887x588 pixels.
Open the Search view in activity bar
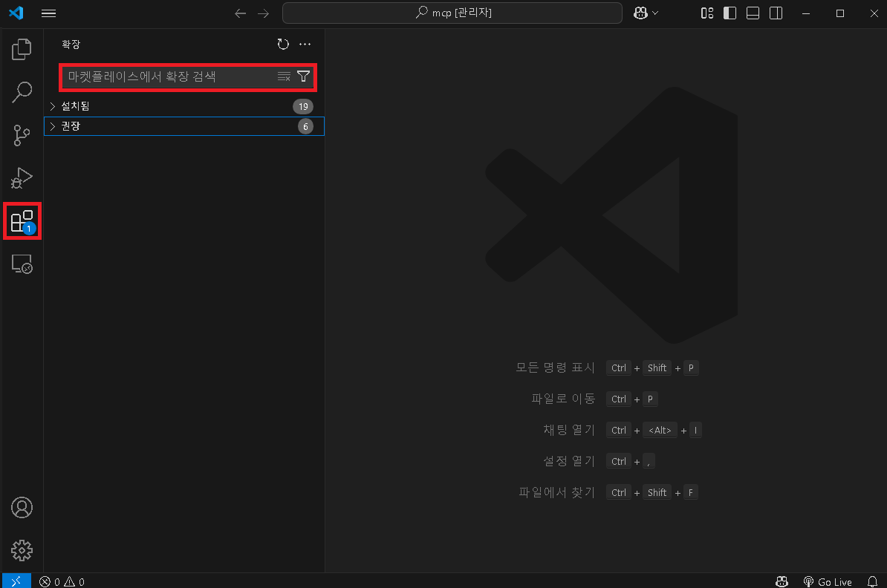(x=22, y=92)
